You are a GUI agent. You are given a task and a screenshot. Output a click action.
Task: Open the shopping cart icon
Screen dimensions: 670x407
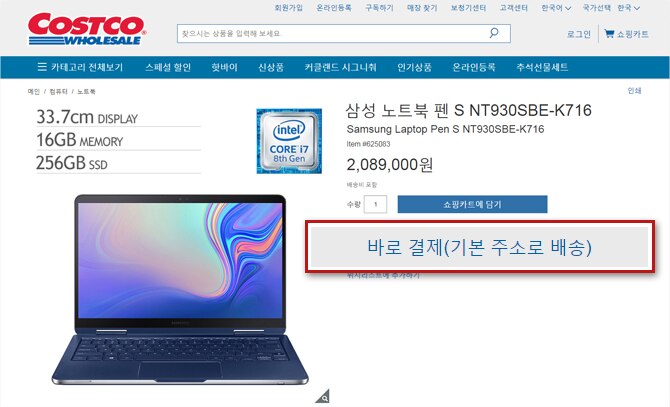(x=609, y=33)
